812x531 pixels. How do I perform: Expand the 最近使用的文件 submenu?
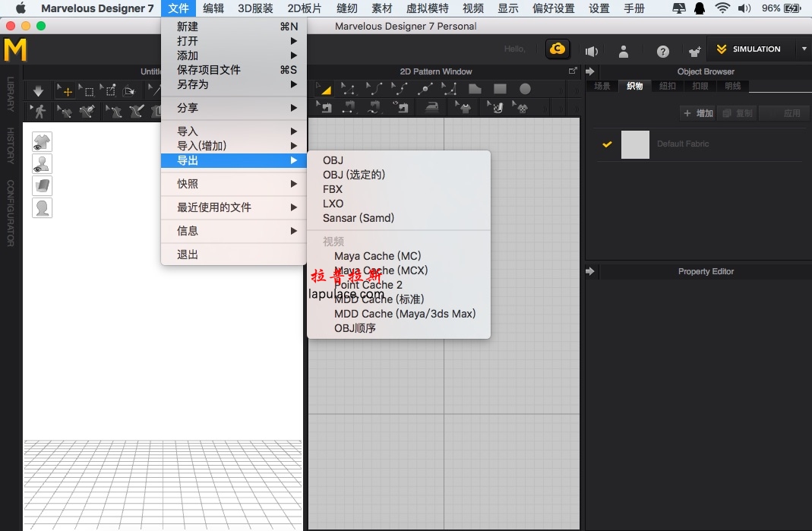(234, 207)
